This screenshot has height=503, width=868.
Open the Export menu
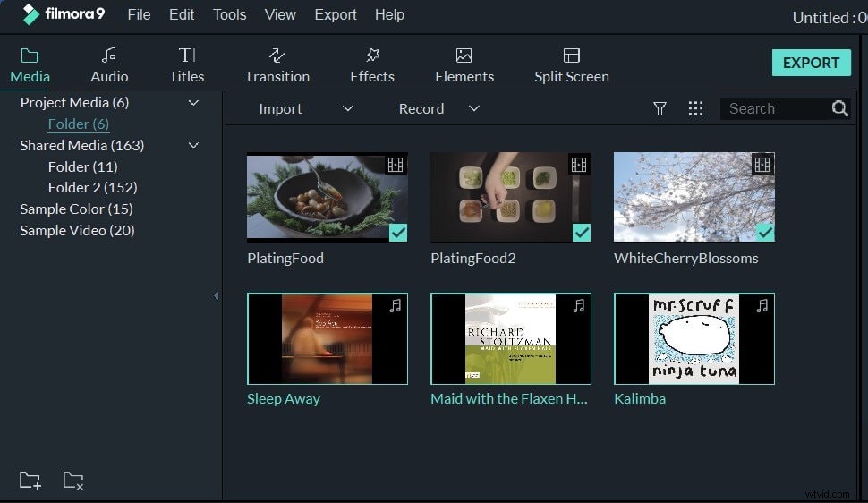point(336,14)
